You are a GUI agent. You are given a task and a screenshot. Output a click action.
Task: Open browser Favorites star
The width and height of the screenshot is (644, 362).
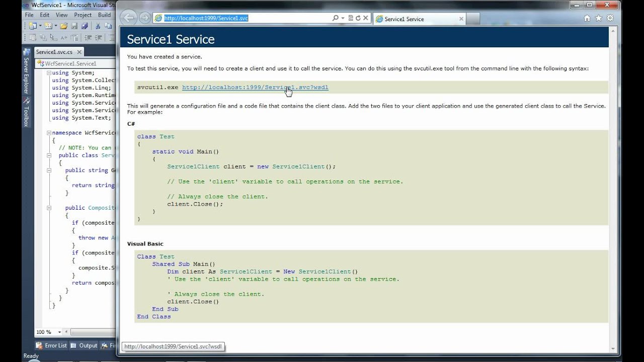click(599, 18)
